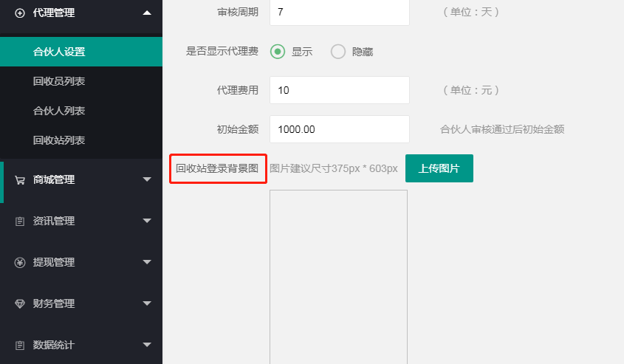Screen dimensions: 624x364
Task: Click the 上传图片 upload button
Action: click(x=439, y=168)
